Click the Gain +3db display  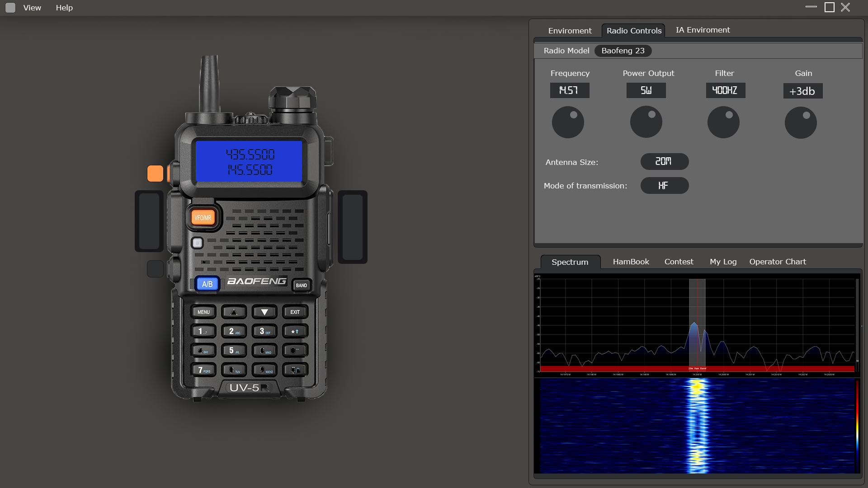(803, 91)
